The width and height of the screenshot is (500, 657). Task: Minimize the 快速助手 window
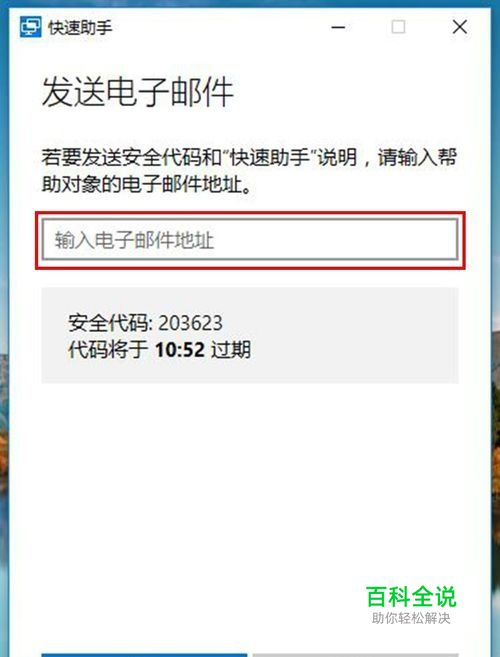338,28
